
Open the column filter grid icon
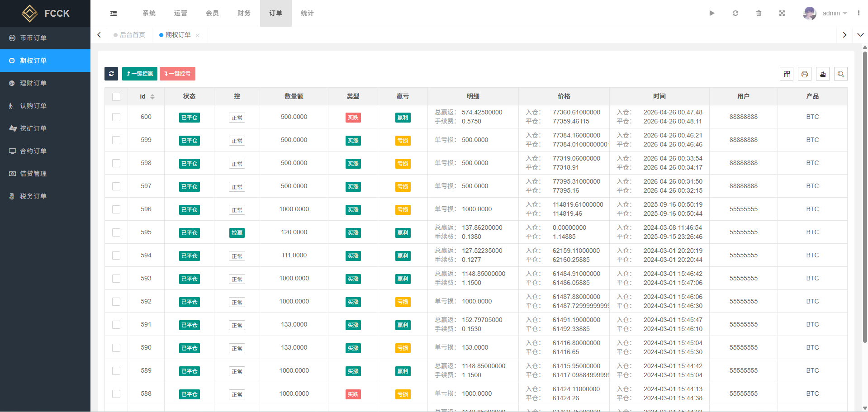[787, 74]
